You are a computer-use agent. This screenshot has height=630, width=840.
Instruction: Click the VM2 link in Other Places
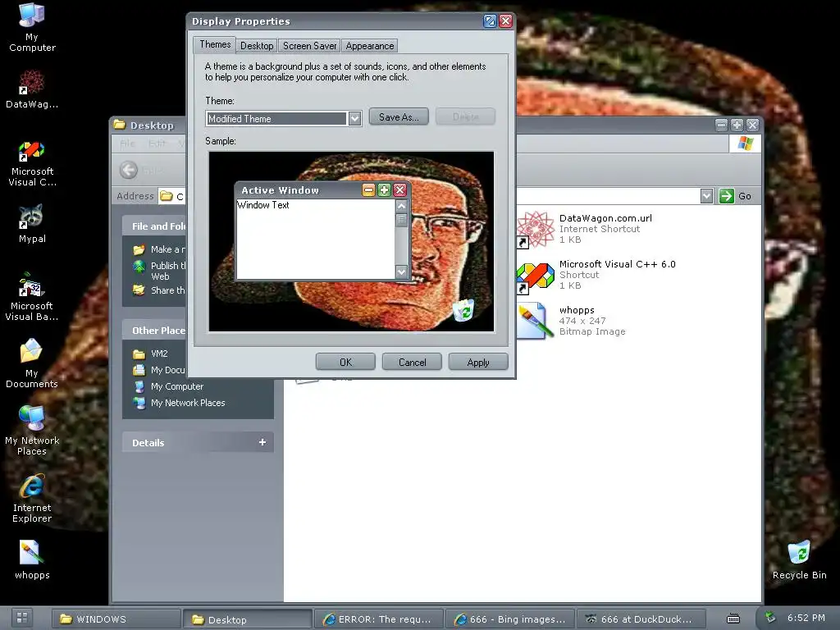tap(159, 354)
